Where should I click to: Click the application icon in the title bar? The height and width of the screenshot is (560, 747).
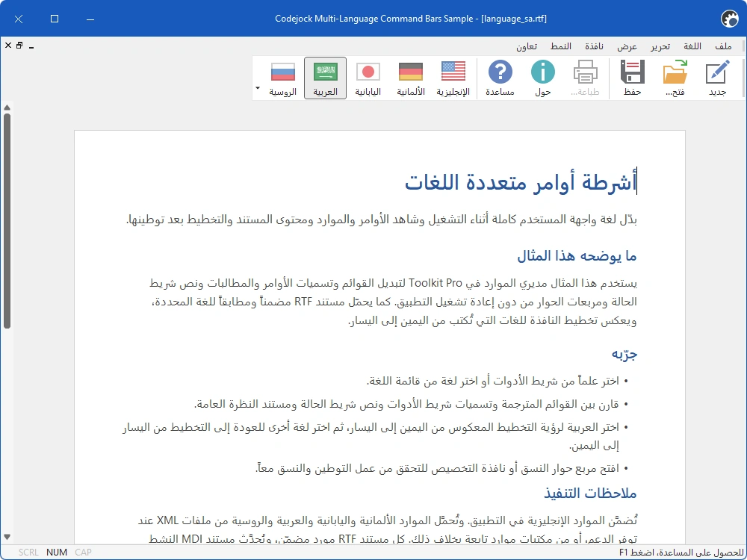click(x=730, y=19)
